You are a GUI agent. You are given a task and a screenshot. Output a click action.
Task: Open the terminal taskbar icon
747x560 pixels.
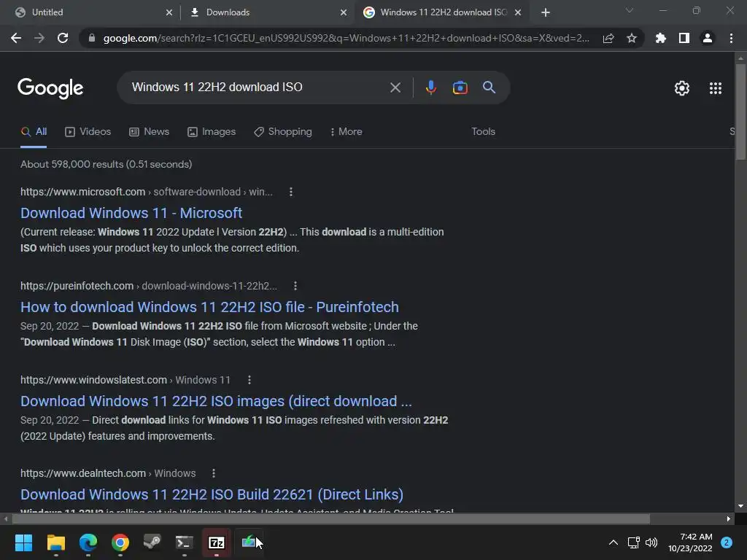(x=185, y=542)
